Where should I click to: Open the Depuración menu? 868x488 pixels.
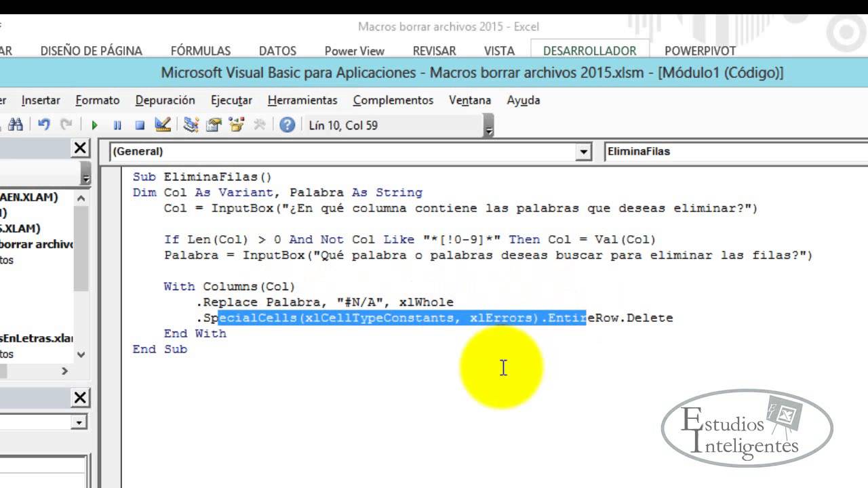(165, 100)
